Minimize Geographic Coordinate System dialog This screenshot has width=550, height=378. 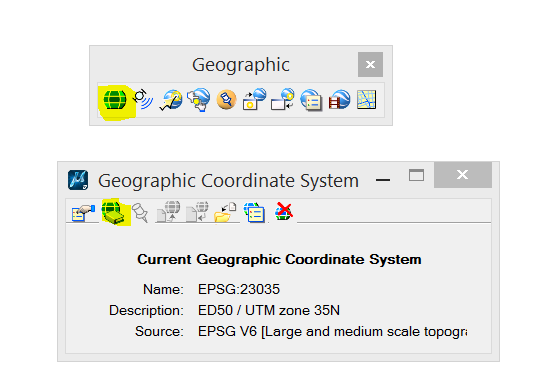[383, 180]
